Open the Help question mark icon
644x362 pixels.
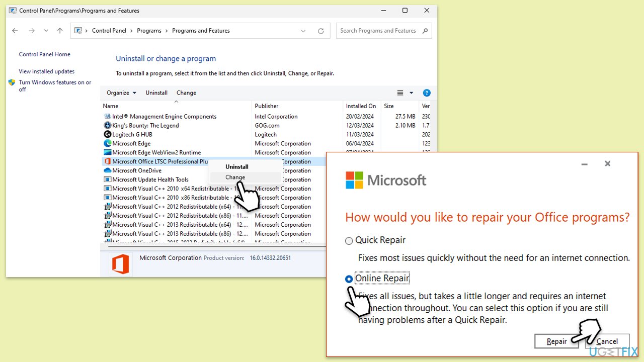click(x=427, y=93)
